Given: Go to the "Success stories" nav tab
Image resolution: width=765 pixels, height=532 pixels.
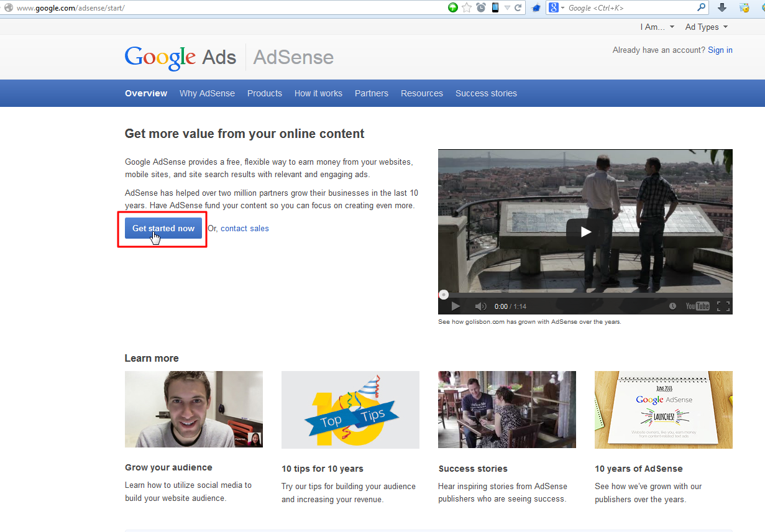Looking at the screenshot, I should click(x=486, y=93).
